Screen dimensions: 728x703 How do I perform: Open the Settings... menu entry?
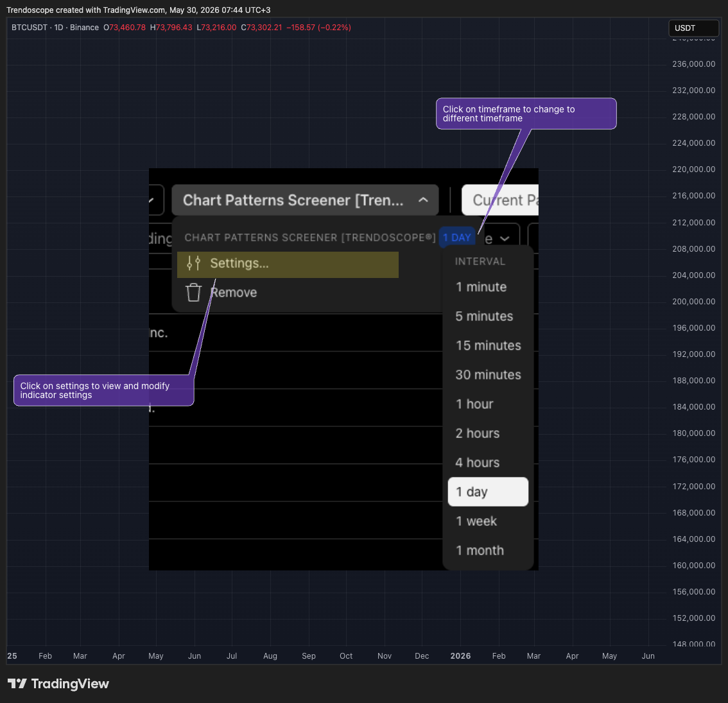click(x=288, y=264)
